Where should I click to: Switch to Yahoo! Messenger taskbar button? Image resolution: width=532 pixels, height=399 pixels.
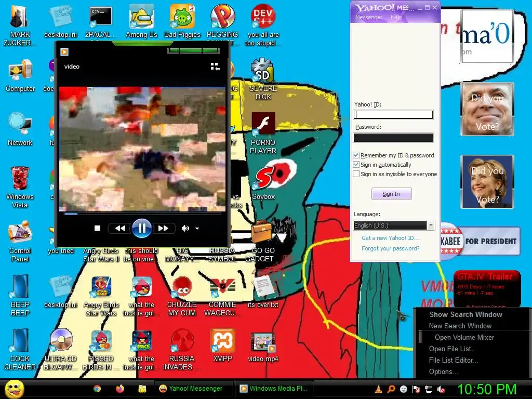[194, 389]
